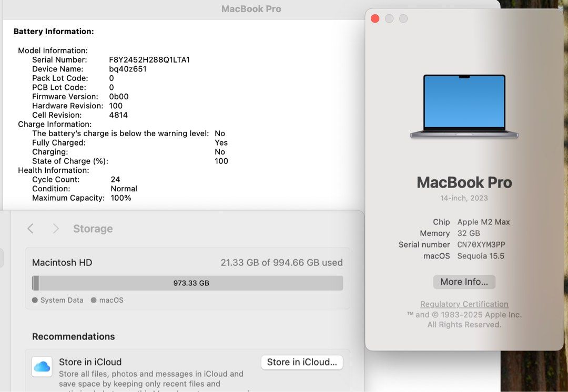Click the 14-inch, 2023 model text

[x=464, y=198]
